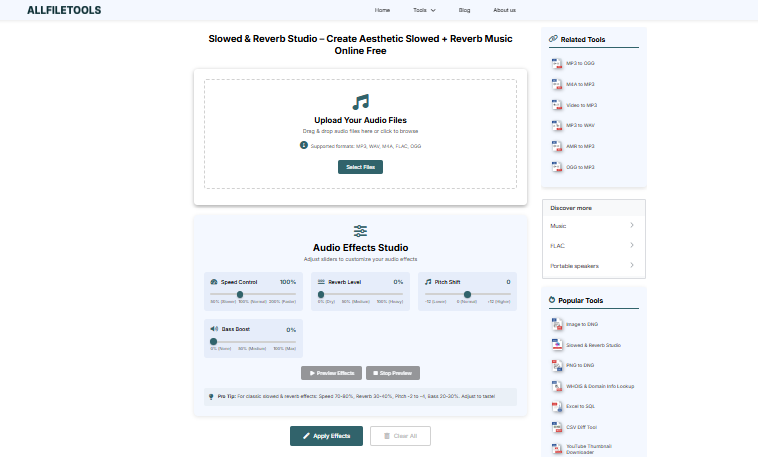The width and height of the screenshot is (758, 457).
Task: Click the Image to DNG file icon
Action: pyautogui.click(x=557, y=324)
